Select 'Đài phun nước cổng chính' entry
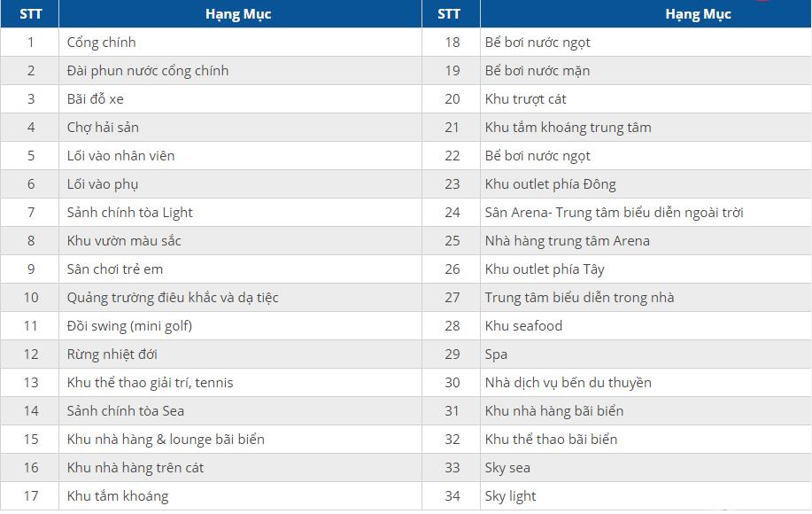The image size is (812, 514). [148, 71]
